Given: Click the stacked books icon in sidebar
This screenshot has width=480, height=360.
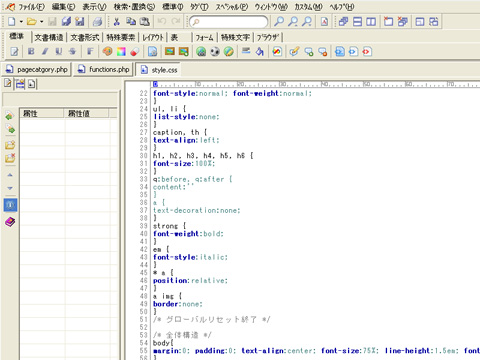Looking at the screenshot, I should click(10, 222).
